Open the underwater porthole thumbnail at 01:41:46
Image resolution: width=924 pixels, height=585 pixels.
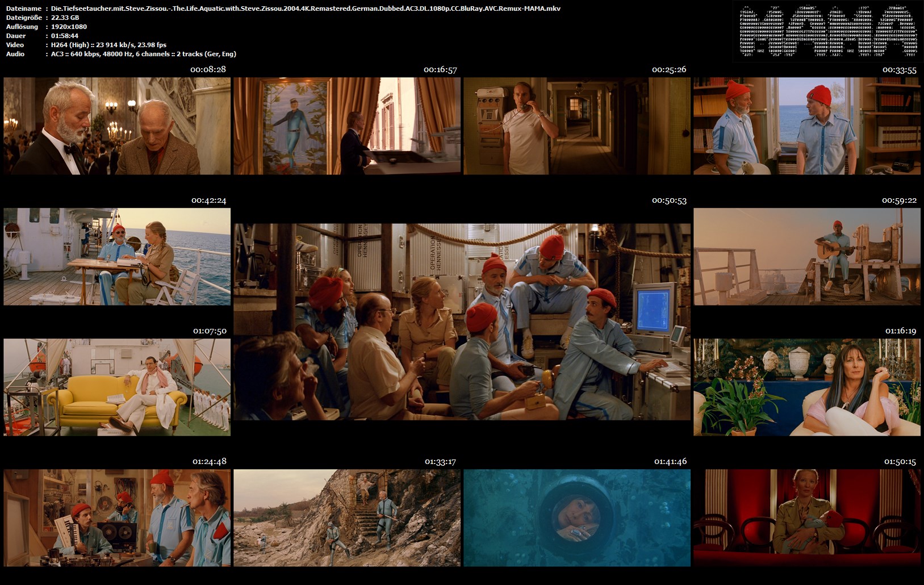tap(577, 518)
